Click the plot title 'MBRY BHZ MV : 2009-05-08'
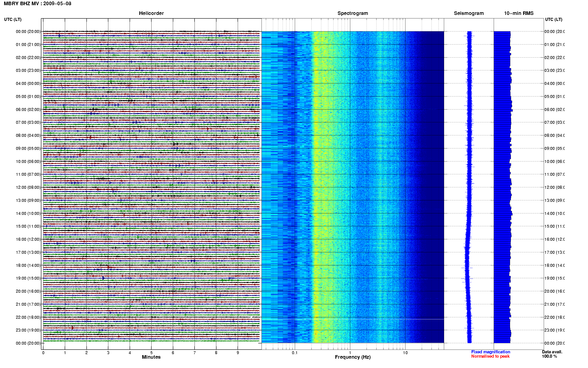 coord(37,4)
